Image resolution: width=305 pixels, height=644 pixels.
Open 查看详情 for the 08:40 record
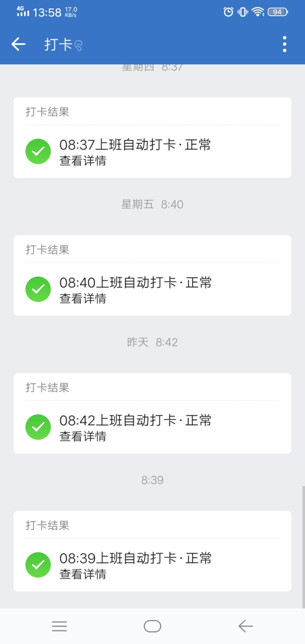(83, 299)
